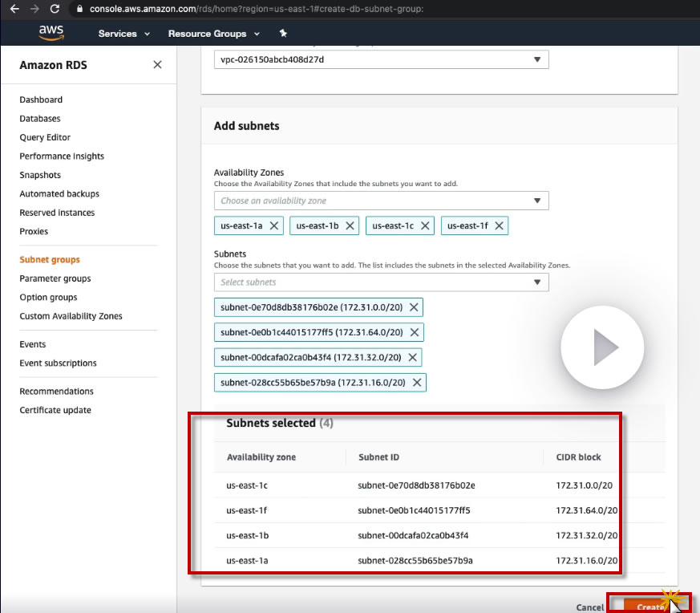Remove subnet-028cc55b65be57b9a from selected subnets
This screenshot has height=613, width=700.
click(x=417, y=383)
